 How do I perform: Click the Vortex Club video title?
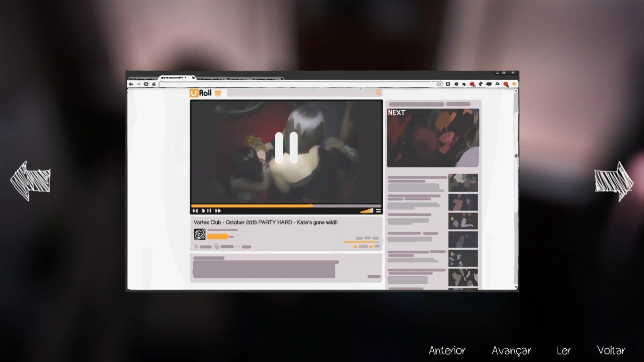tap(265, 222)
